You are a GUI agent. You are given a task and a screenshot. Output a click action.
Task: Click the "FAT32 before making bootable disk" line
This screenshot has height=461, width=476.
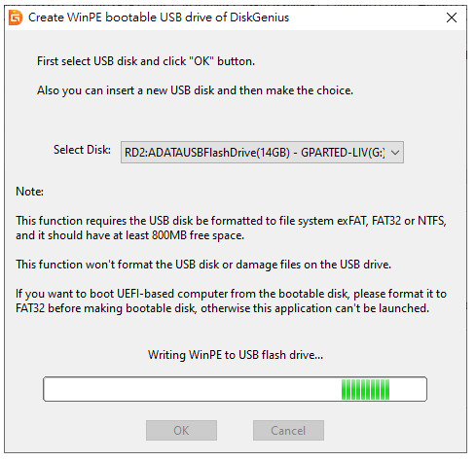pyautogui.click(x=222, y=308)
